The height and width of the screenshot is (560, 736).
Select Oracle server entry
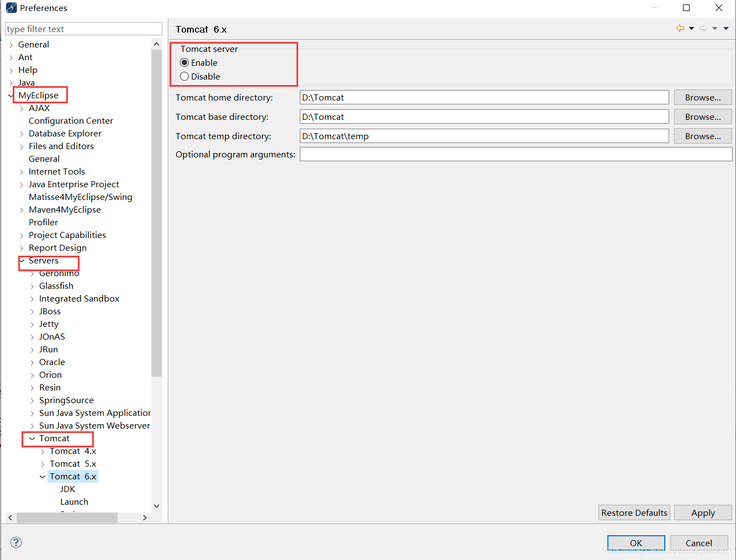click(x=52, y=362)
